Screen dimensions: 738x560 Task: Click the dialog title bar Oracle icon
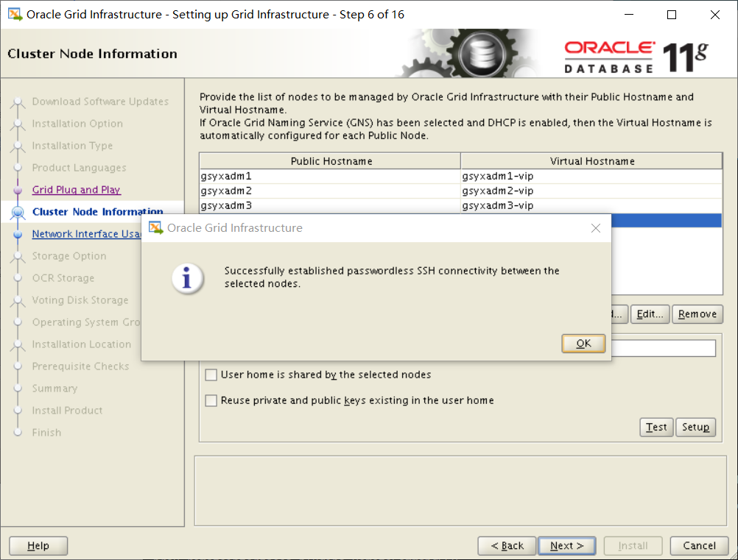tap(156, 227)
